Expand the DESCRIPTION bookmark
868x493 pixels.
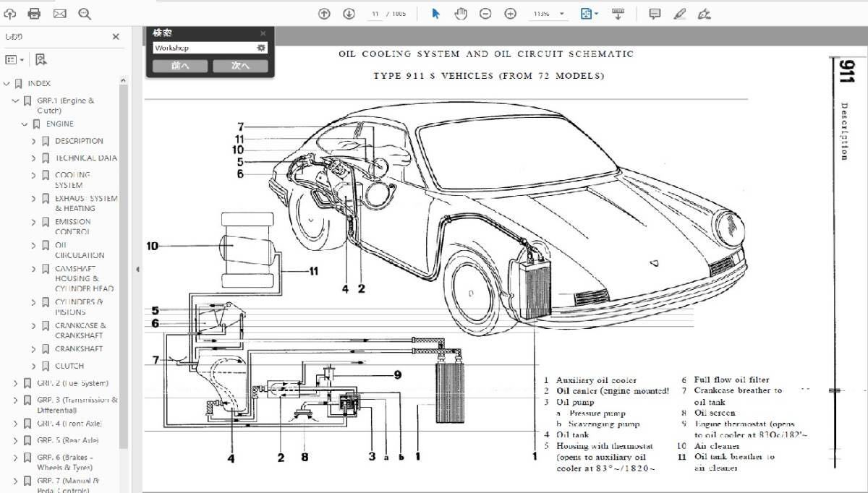coord(33,141)
